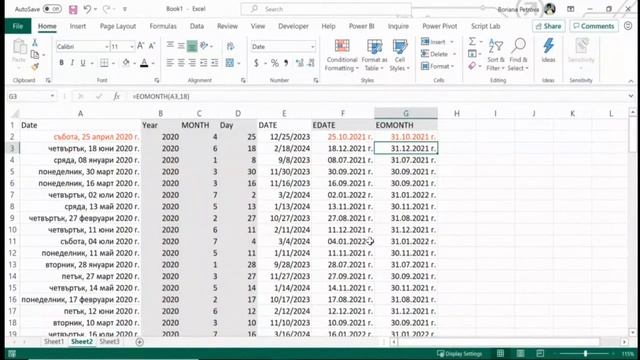Open Conditional Formatting menu
This screenshot has width=640, height=360.
click(x=342, y=56)
